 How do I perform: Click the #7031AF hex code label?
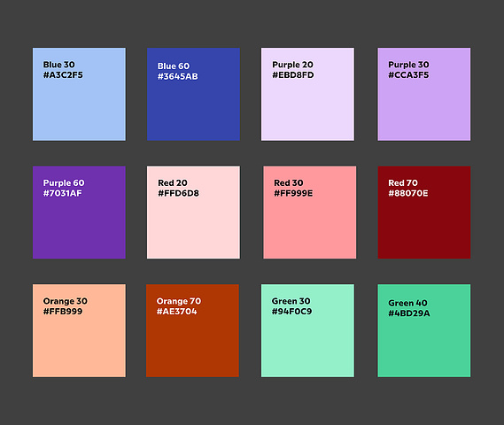point(62,193)
